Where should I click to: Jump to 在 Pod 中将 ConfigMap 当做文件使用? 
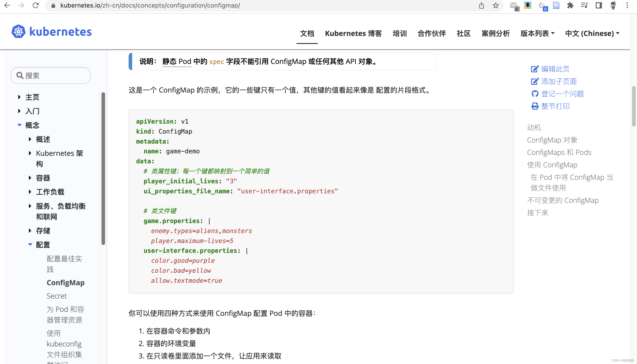point(572,182)
